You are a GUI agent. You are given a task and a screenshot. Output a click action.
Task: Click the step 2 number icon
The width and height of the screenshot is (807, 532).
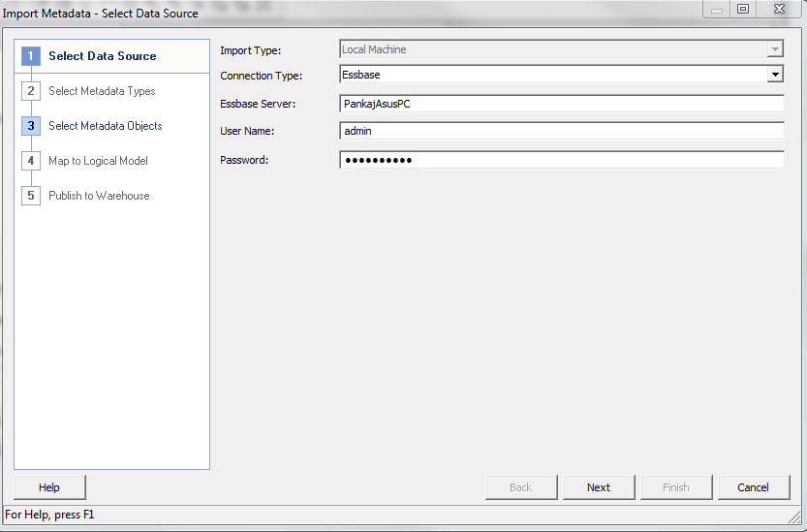point(31,91)
